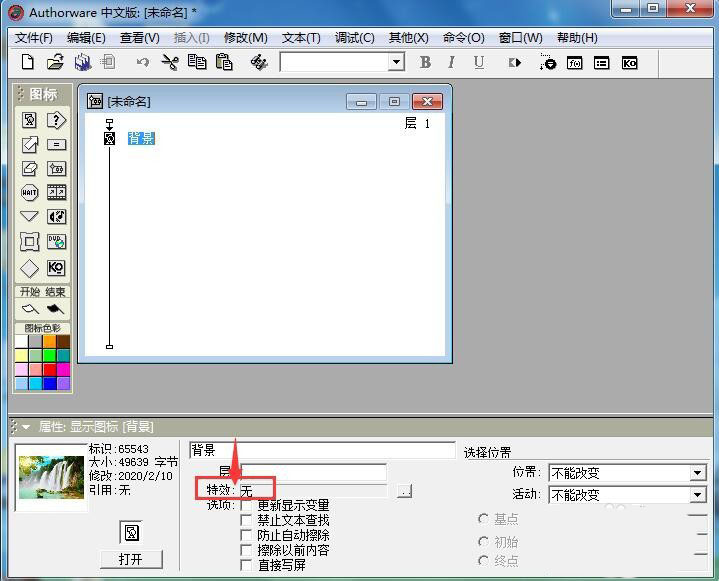Select the Motion icon in palette
This screenshot has width=719, height=581.
(x=29, y=145)
